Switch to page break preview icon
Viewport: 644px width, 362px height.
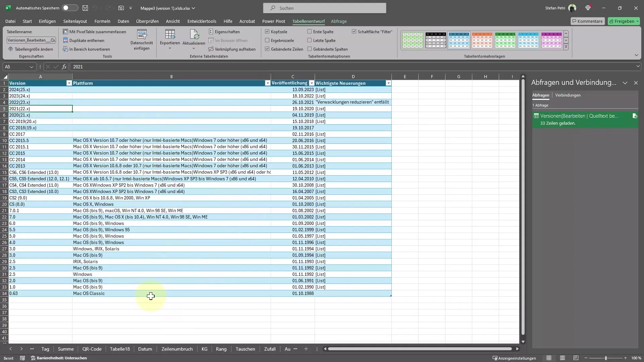[x=576, y=358]
